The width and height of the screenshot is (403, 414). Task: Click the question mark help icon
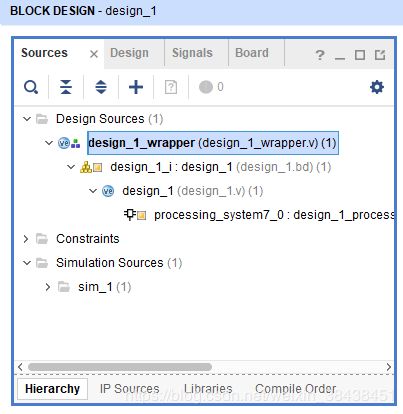pyautogui.click(x=320, y=55)
